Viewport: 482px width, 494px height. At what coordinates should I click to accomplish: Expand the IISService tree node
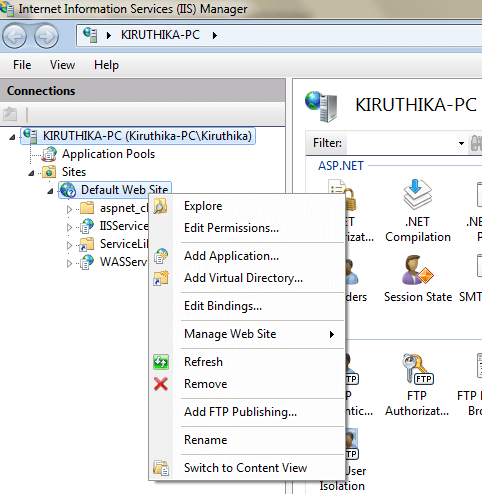click(x=69, y=227)
